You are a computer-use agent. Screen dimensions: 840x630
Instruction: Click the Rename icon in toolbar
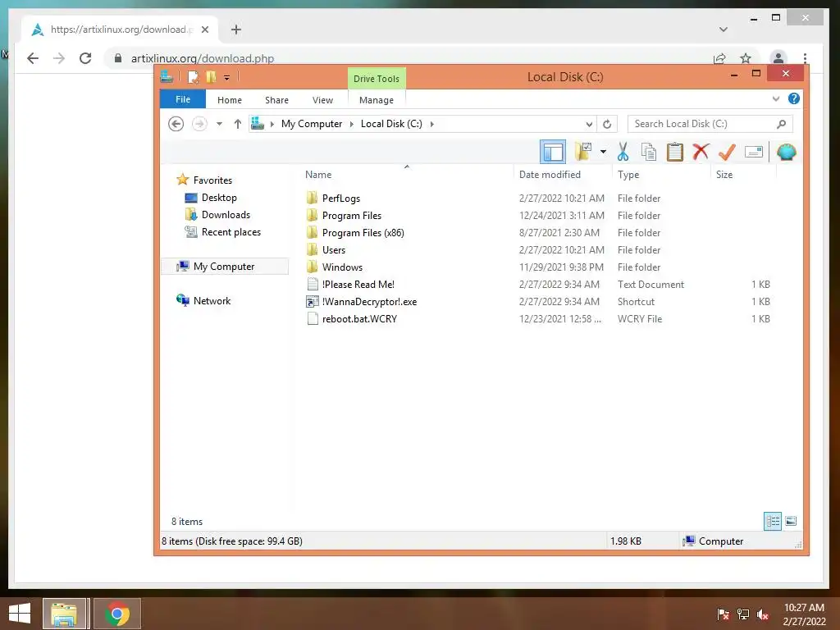[753, 152]
